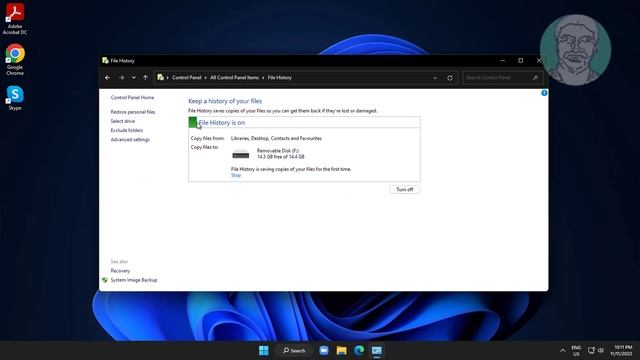Open taskbar Search box

coord(294,351)
